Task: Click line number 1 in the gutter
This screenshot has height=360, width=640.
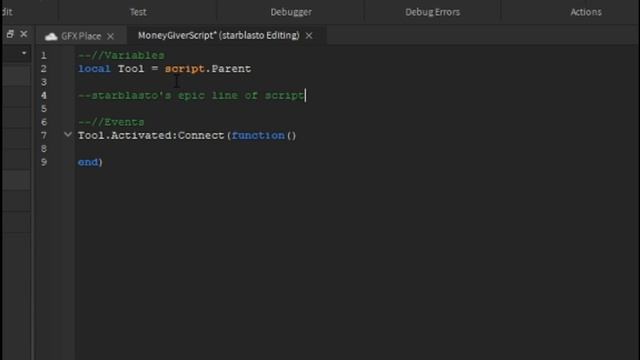Action: coord(44,55)
